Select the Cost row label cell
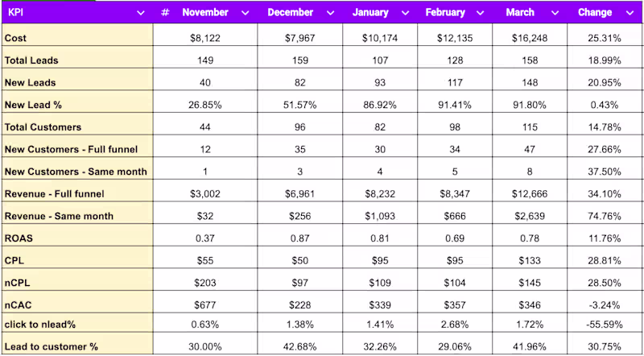This screenshot has width=644, height=356. click(x=76, y=38)
